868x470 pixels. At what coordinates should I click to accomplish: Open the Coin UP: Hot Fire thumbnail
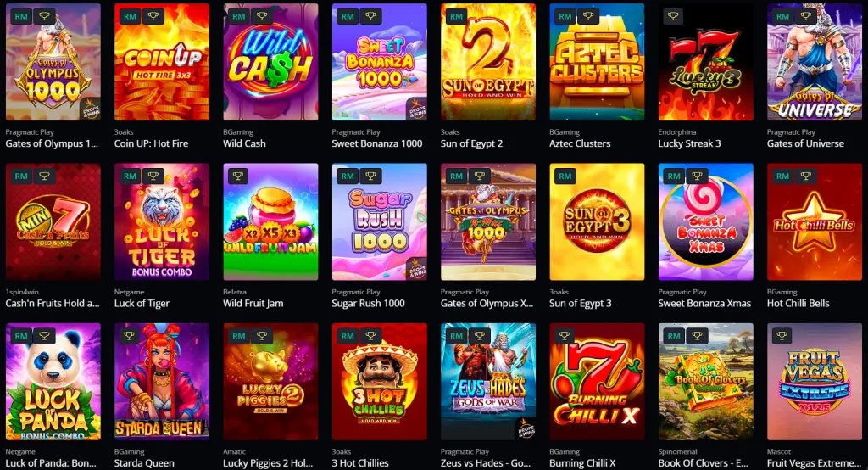click(x=162, y=62)
